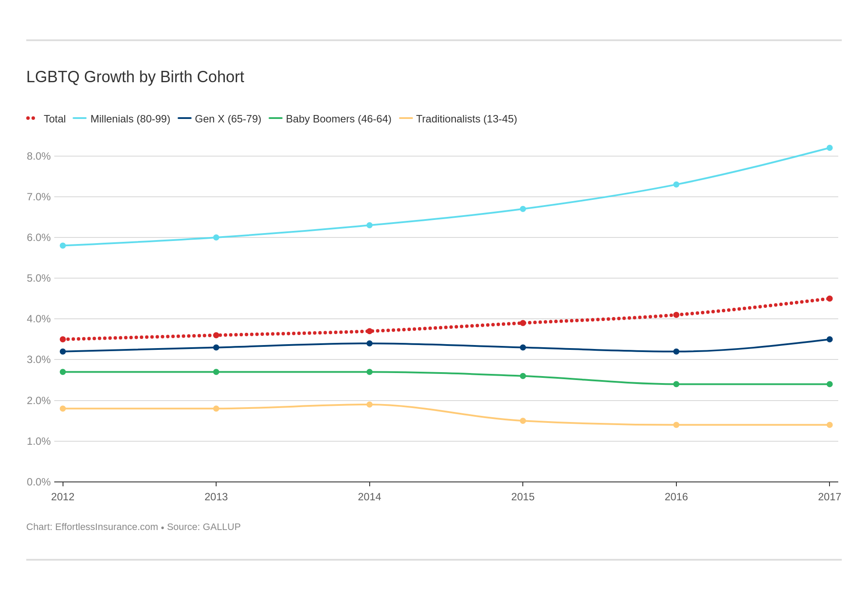Screen dimensions: 868x600
Task: Click the Baby Boomers data point for 2016
Action: pos(676,384)
